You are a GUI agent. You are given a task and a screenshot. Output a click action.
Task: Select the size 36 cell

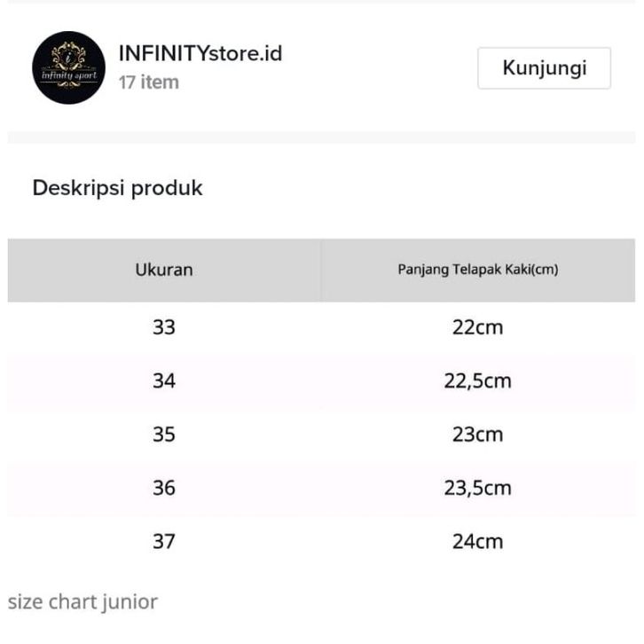point(164,488)
